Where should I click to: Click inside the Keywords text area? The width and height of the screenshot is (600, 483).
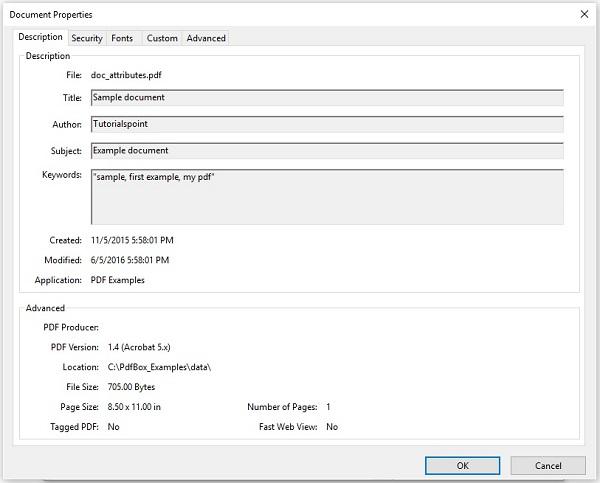[x=326, y=196]
